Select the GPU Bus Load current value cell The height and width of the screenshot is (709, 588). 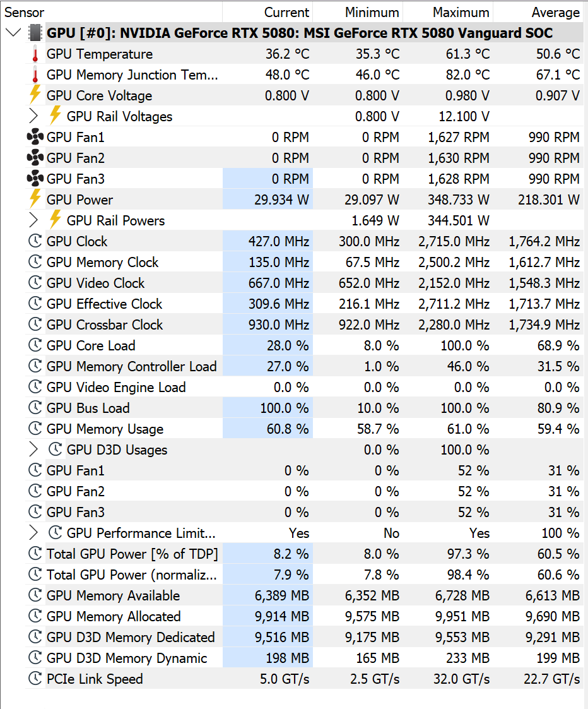[268, 407]
